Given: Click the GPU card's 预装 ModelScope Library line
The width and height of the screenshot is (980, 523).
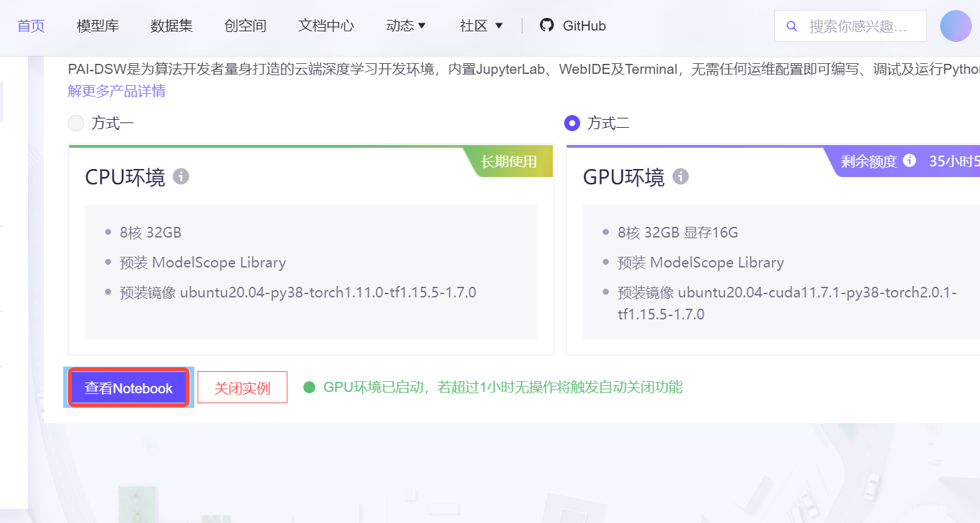Looking at the screenshot, I should coord(701,262).
